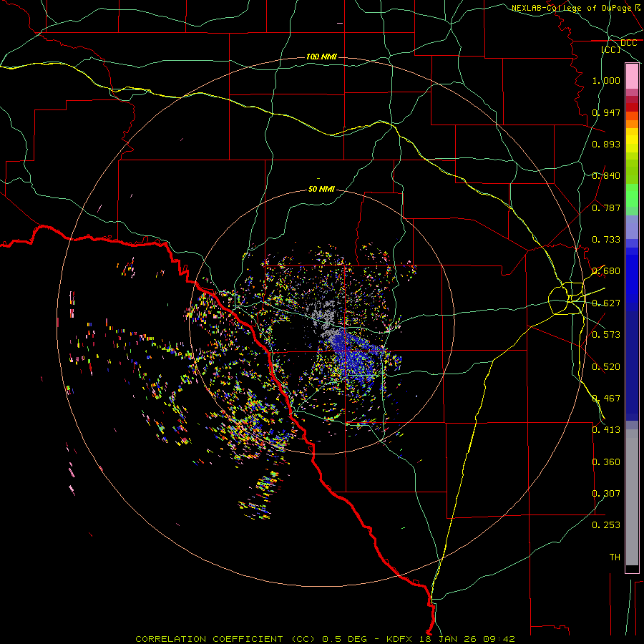Select the 0.360 legend value

pos(606,462)
